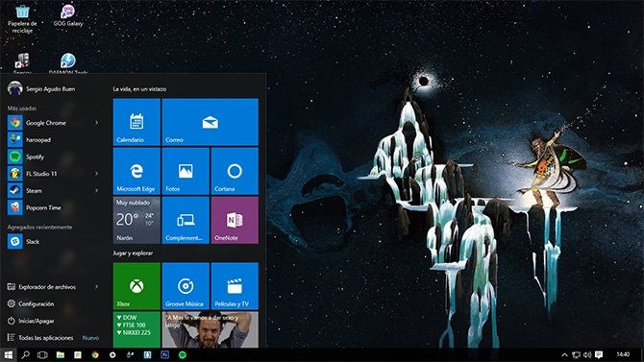
Task: Open taskbar search magnifier
Action: (x=25, y=355)
